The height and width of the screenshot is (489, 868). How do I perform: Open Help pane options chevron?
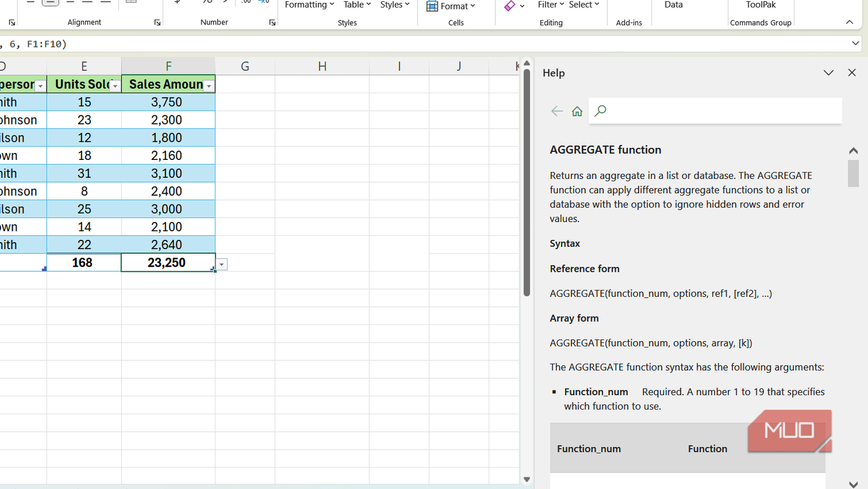tap(829, 73)
